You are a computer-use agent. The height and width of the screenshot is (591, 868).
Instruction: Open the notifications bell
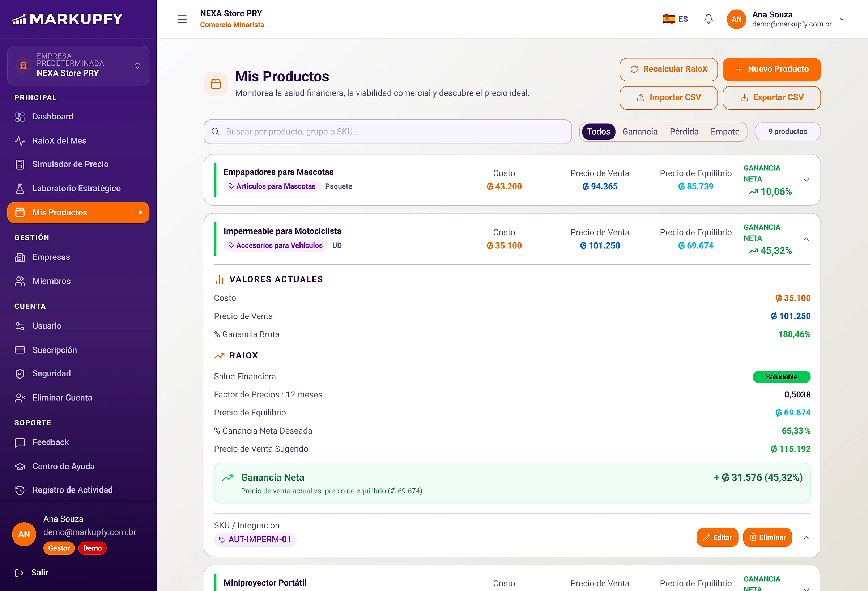point(708,19)
